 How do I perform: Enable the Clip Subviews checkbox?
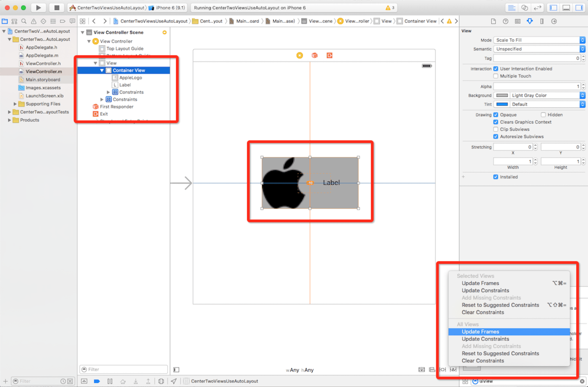(496, 129)
